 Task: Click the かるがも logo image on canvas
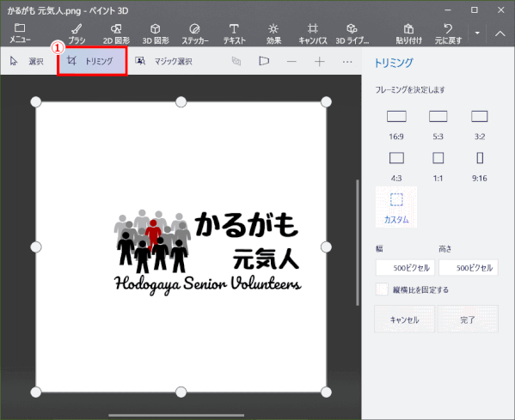tap(207, 252)
